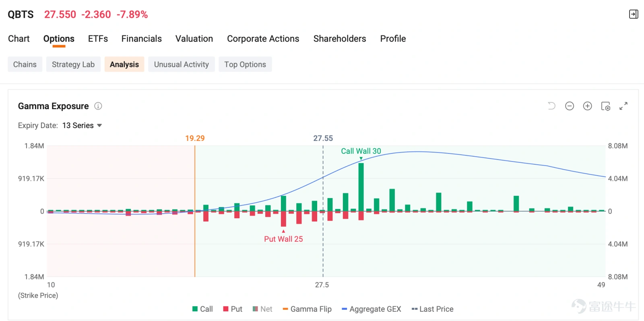Toggle the Last Price legend item
The height and width of the screenshot is (321, 644).
click(x=432, y=309)
